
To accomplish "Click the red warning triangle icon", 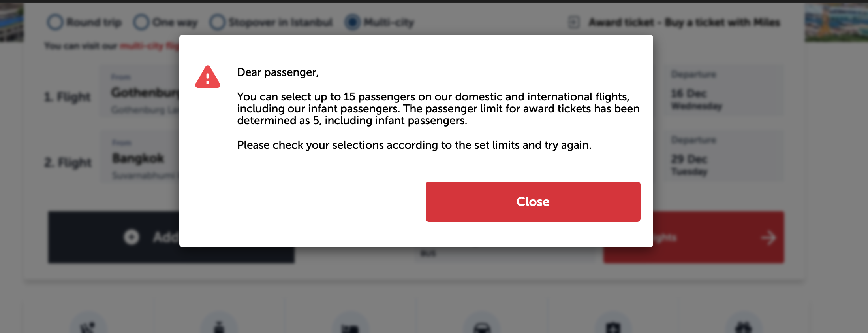I will (x=207, y=77).
